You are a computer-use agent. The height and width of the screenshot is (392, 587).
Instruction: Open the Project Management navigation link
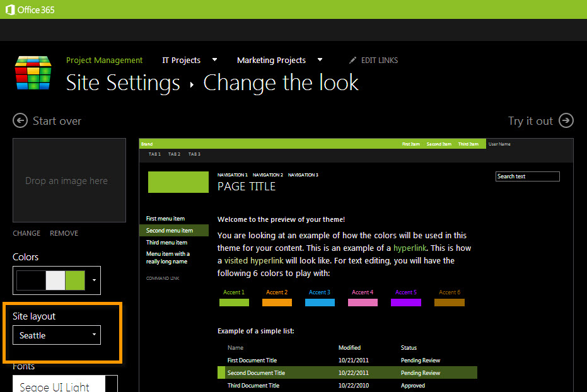point(104,61)
